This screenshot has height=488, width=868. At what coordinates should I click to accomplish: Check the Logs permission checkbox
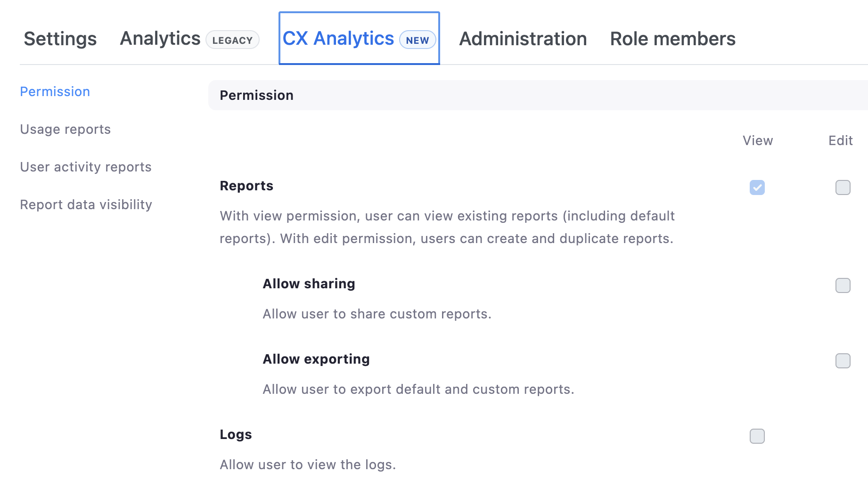757,437
